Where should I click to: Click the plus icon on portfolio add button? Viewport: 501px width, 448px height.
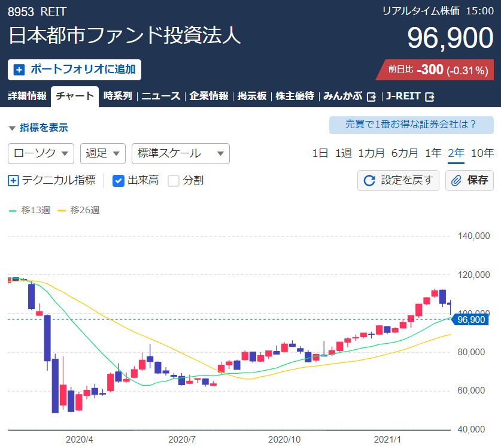(19, 69)
